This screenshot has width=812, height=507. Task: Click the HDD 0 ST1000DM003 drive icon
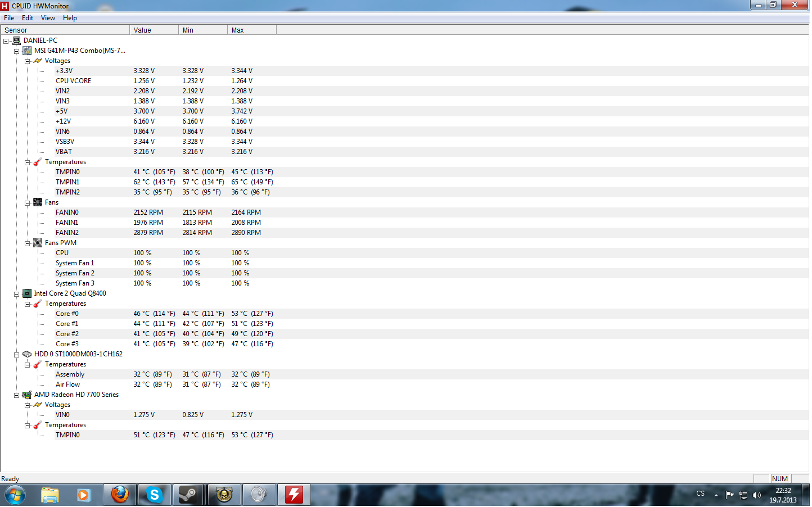(x=27, y=354)
